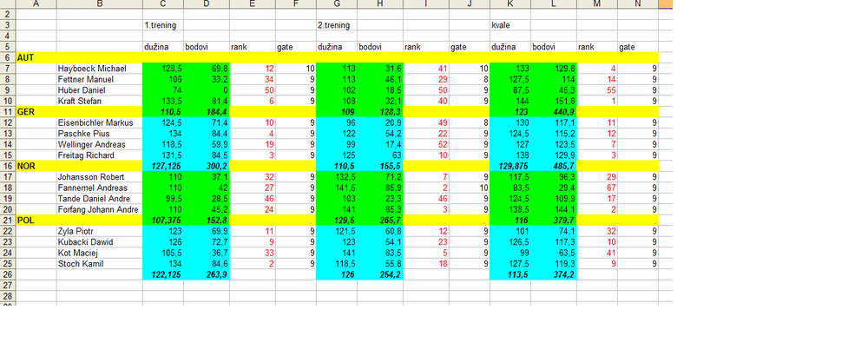Click the 440,9 total points cell
This screenshot has width=868, height=356.
pos(554,111)
